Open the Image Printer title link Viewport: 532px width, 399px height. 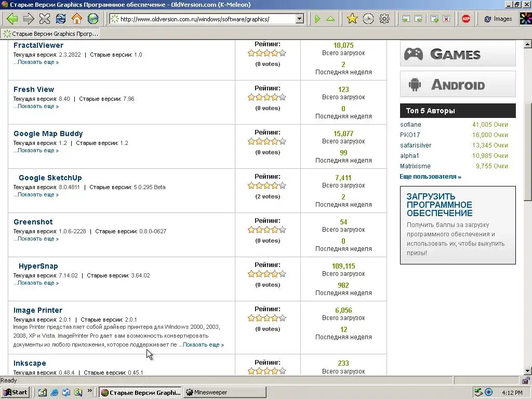pos(37,310)
